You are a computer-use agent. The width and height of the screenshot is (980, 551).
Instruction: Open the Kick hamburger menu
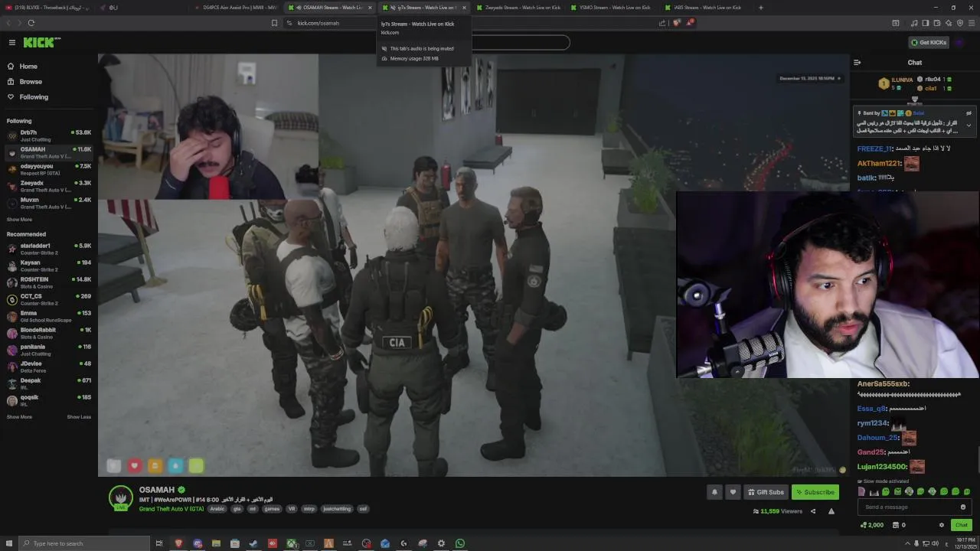click(x=11, y=42)
